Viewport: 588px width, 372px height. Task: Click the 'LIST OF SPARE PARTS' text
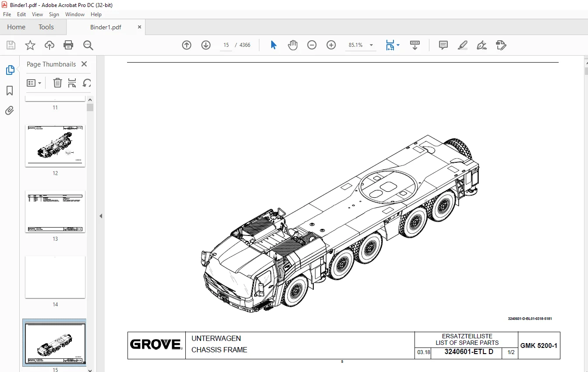click(467, 343)
